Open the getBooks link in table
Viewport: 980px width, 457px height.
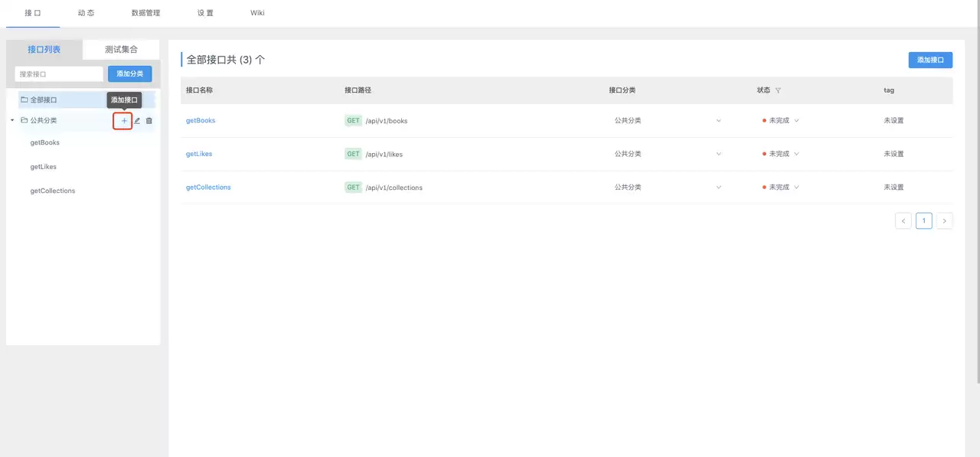201,121
